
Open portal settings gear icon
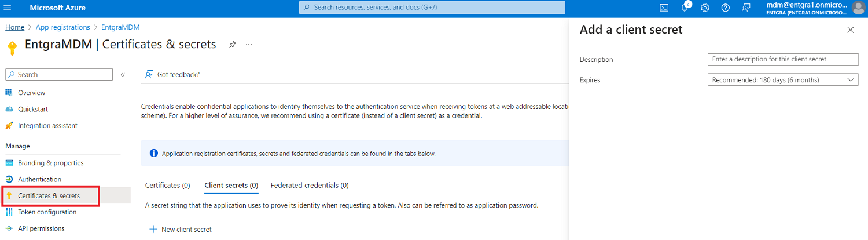(705, 8)
